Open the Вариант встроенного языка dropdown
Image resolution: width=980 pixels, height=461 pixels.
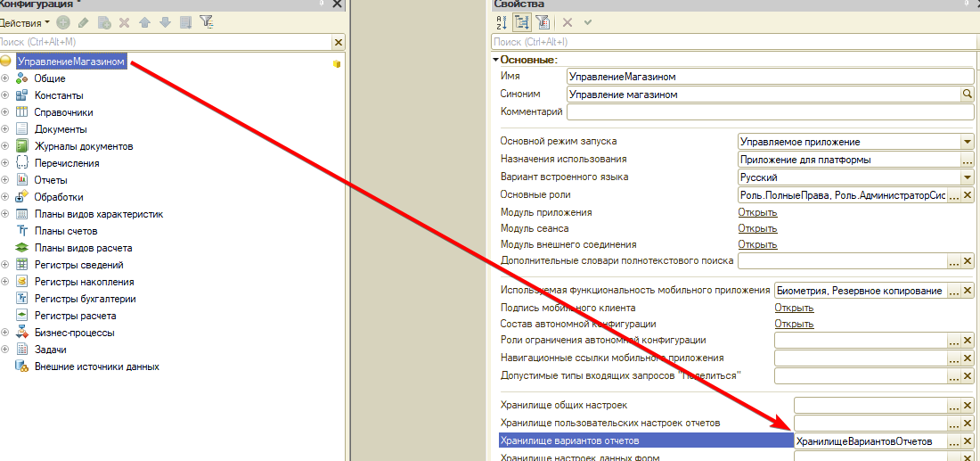point(967,177)
